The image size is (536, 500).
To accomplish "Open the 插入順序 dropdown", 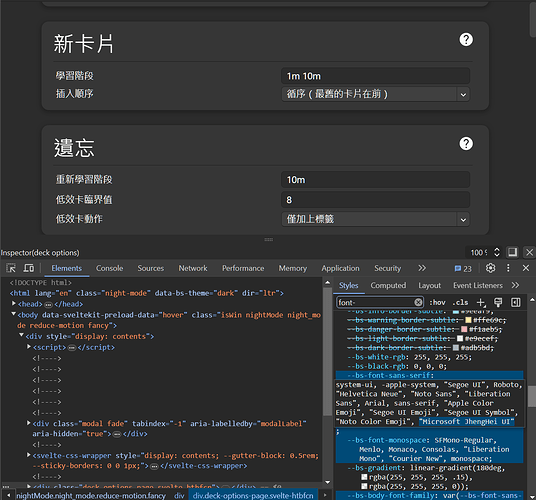I will click(375, 94).
